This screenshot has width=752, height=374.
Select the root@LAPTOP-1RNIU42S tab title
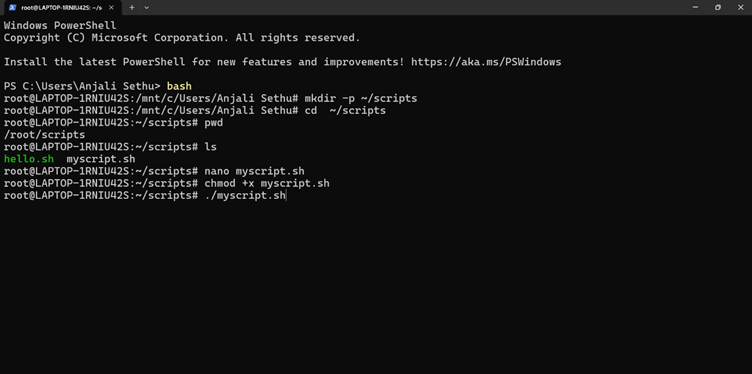point(61,8)
